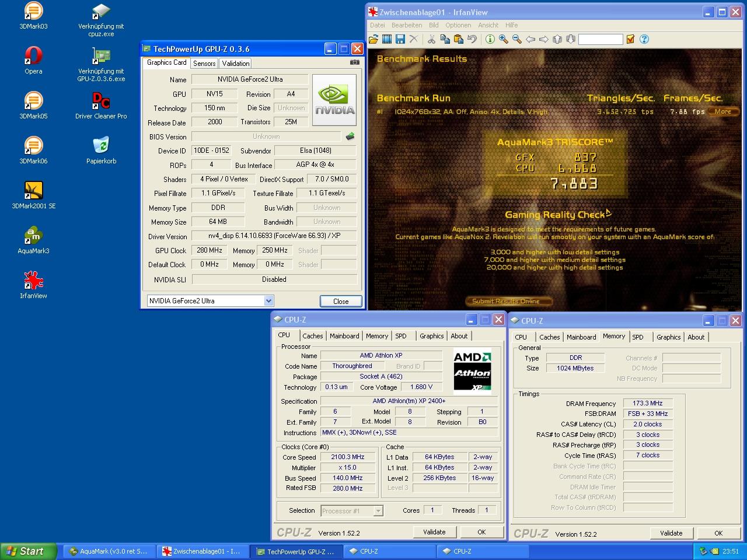The image size is (747, 560).
Task: Select the Opera desktop icon
Action: [33, 61]
